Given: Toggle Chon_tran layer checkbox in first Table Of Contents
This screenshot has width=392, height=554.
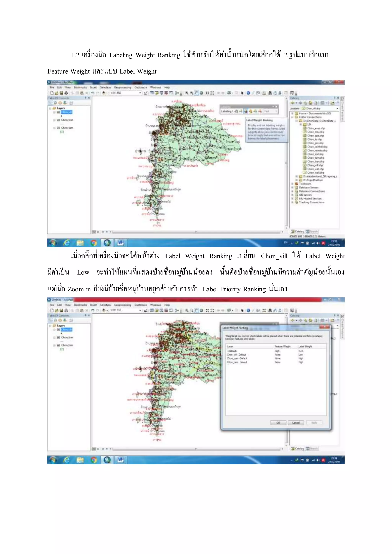Looking at the screenshot, I should point(58,120).
